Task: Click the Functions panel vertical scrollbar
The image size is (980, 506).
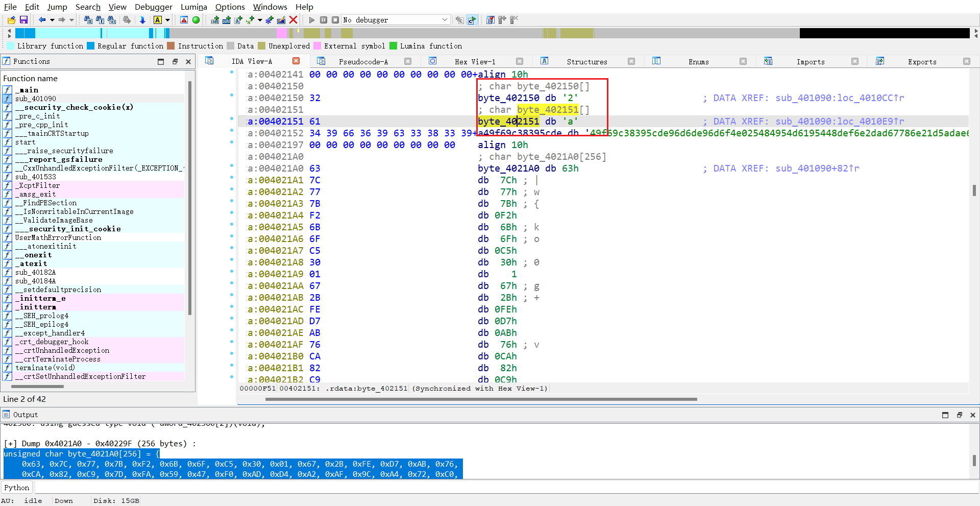Action: pos(190,199)
